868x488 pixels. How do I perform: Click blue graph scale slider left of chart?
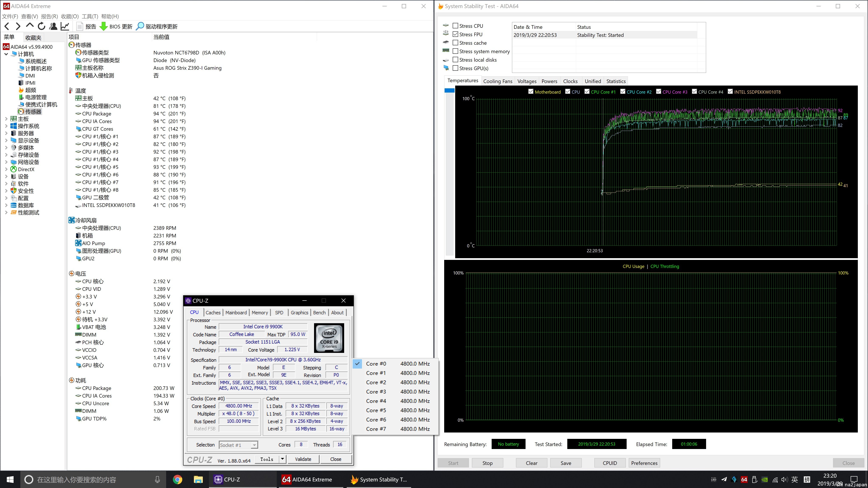(x=449, y=90)
